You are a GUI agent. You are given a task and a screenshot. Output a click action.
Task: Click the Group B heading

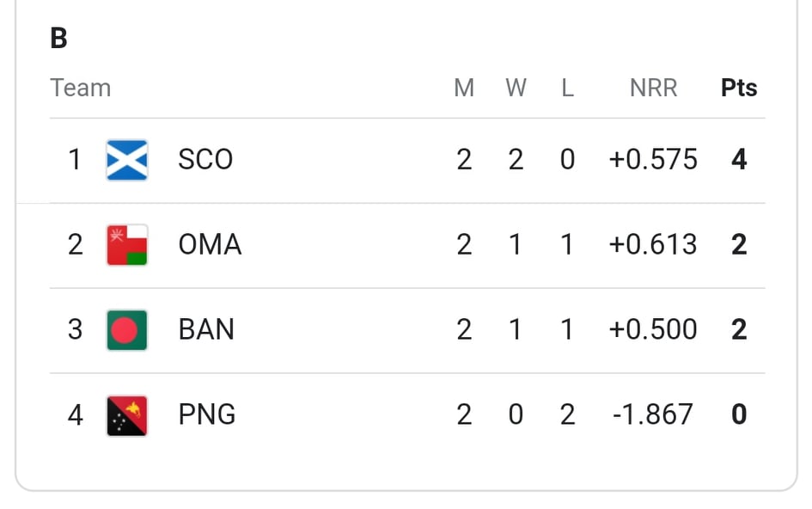(x=58, y=38)
